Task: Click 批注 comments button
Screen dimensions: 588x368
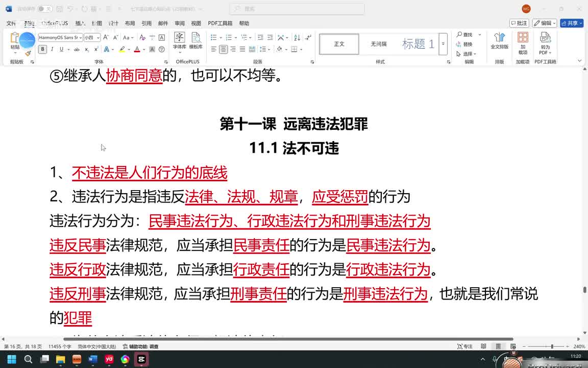Action: click(x=520, y=23)
